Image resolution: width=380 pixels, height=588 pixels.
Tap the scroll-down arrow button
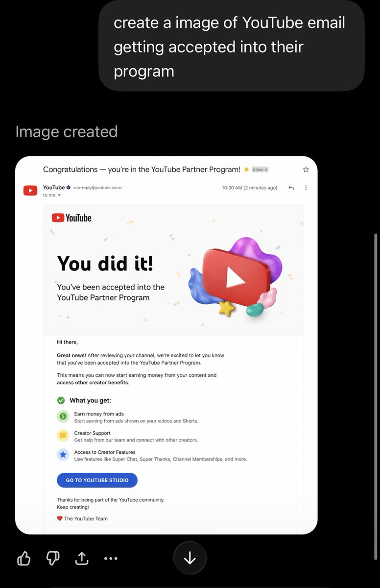pyautogui.click(x=190, y=558)
